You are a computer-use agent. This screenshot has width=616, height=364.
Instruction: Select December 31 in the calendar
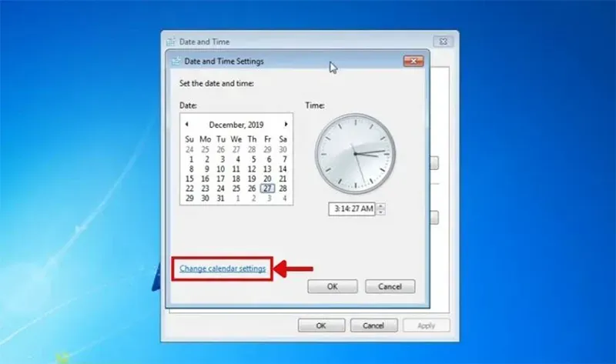(x=221, y=199)
